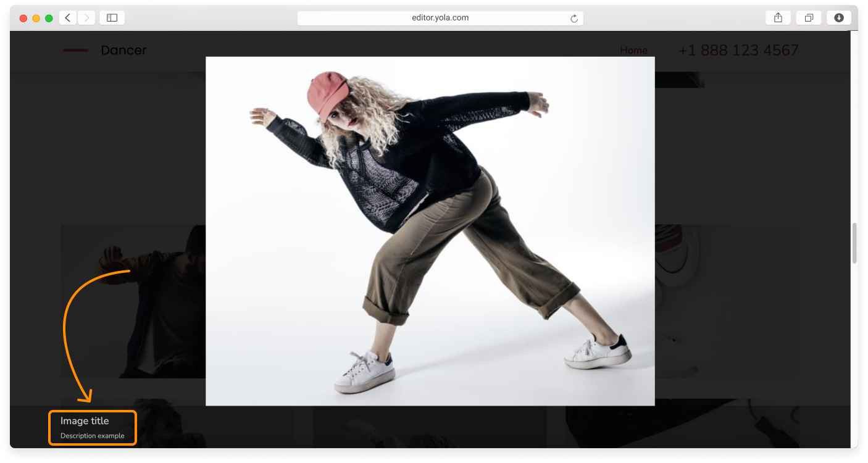This screenshot has height=463, width=868.
Task: Click the green zoom traffic light
Action: coord(48,17)
